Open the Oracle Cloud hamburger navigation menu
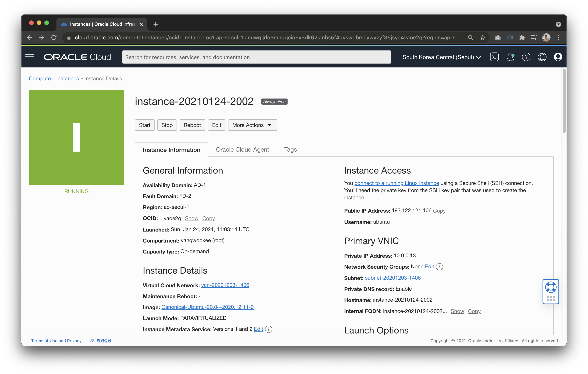This screenshot has width=588, height=374. pos(30,57)
